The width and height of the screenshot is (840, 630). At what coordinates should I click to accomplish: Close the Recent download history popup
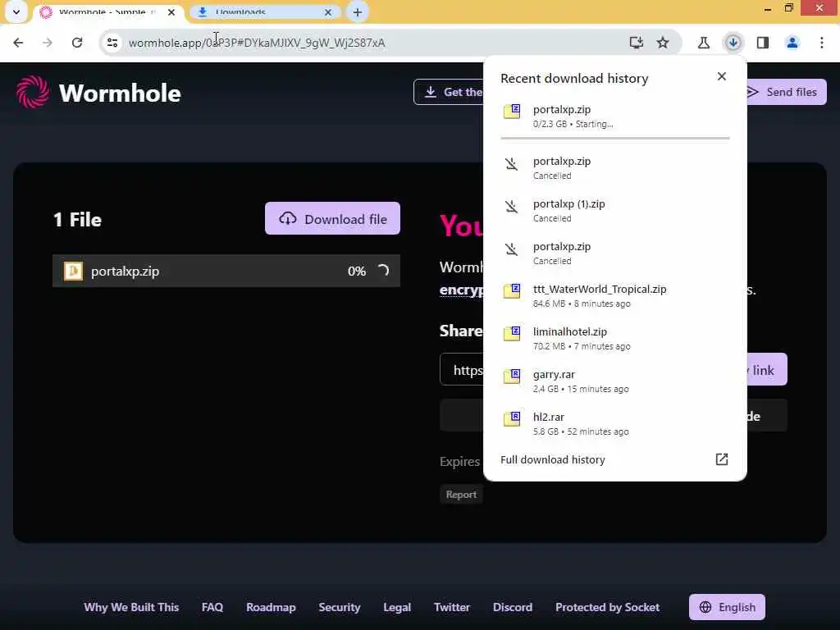click(x=722, y=76)
